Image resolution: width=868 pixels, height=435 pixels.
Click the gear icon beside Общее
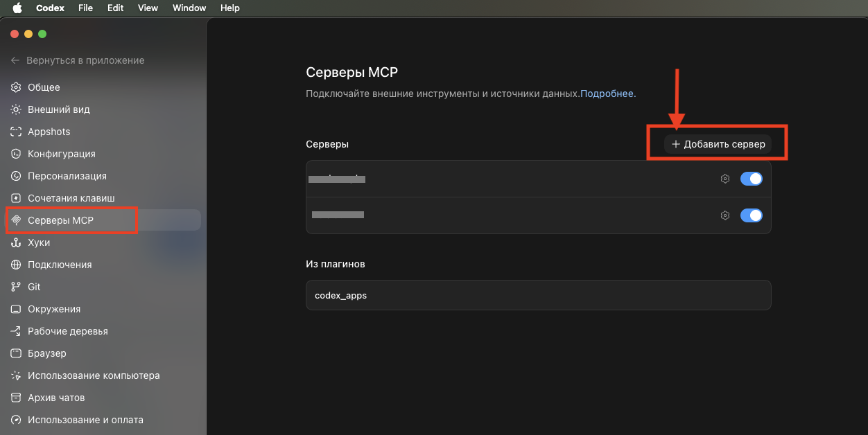tap(16, 87)
